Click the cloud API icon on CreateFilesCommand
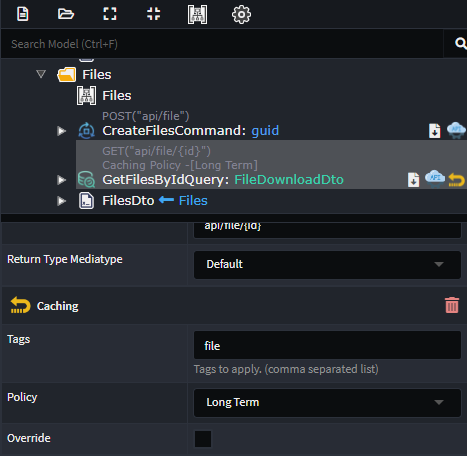The image size is (467, 456). point(456,130)
